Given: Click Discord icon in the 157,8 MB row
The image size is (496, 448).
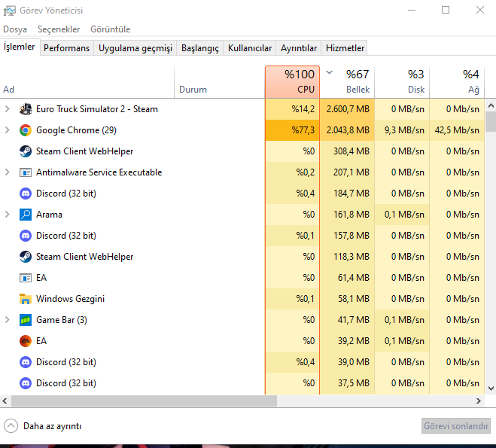Looking at the screenshot, I should [x=26, y=236].
